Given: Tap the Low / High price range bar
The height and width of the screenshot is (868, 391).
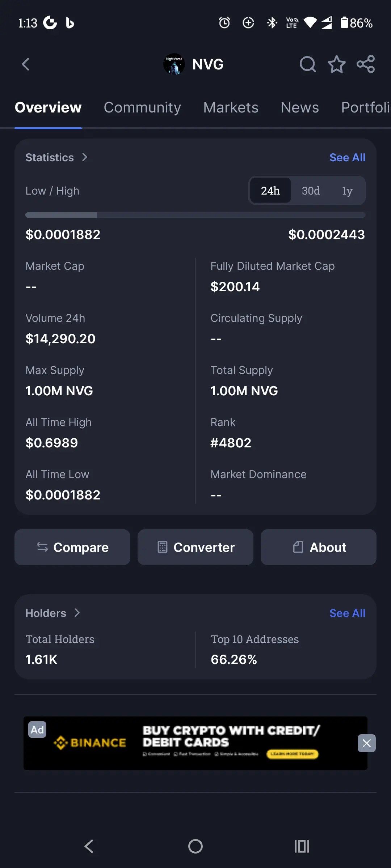Looking at the screenshot, I should point(195,215).
